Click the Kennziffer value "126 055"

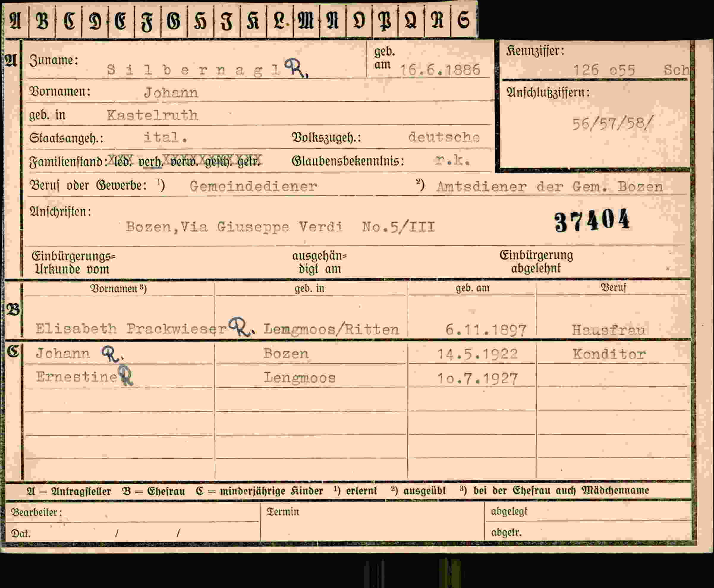(x=604, y=70)
